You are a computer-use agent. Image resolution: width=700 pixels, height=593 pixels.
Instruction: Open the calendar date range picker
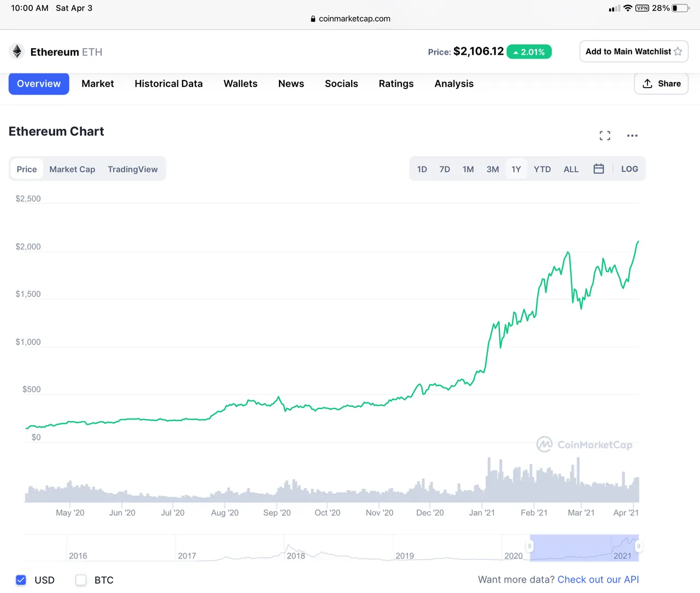[599, 169]
